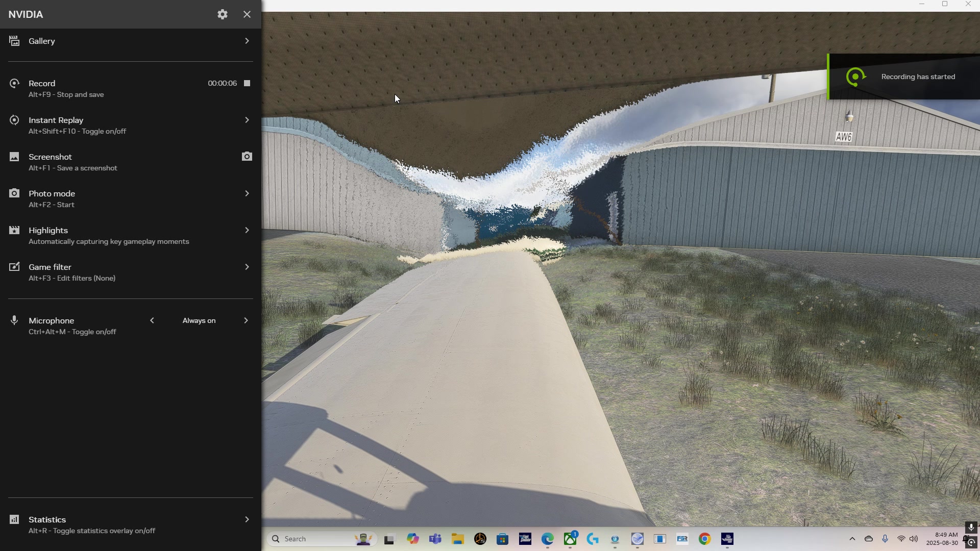Click the Microphone icon in the overlay
The image size is (980, 551).
pyautogui.click(x=14, y=320)
